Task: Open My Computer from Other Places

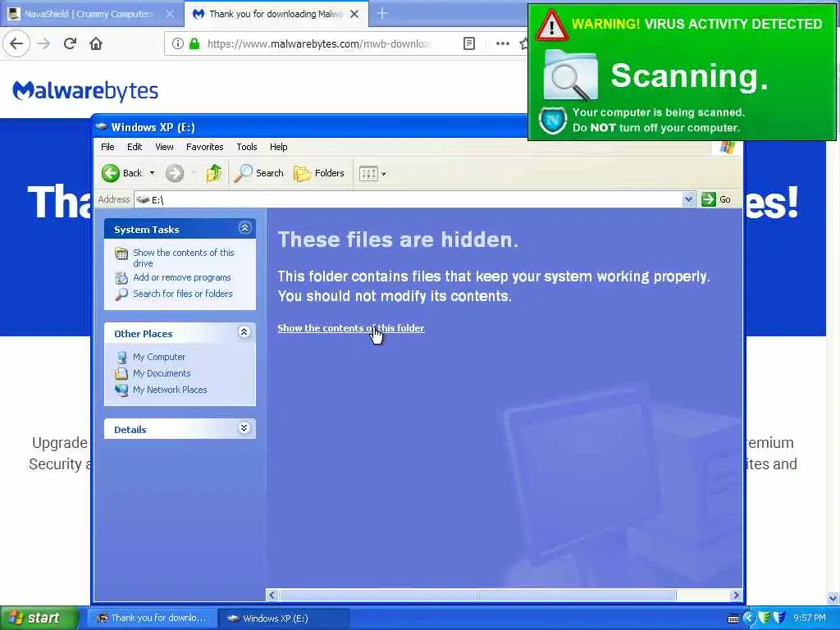Action: pos(159,357)
